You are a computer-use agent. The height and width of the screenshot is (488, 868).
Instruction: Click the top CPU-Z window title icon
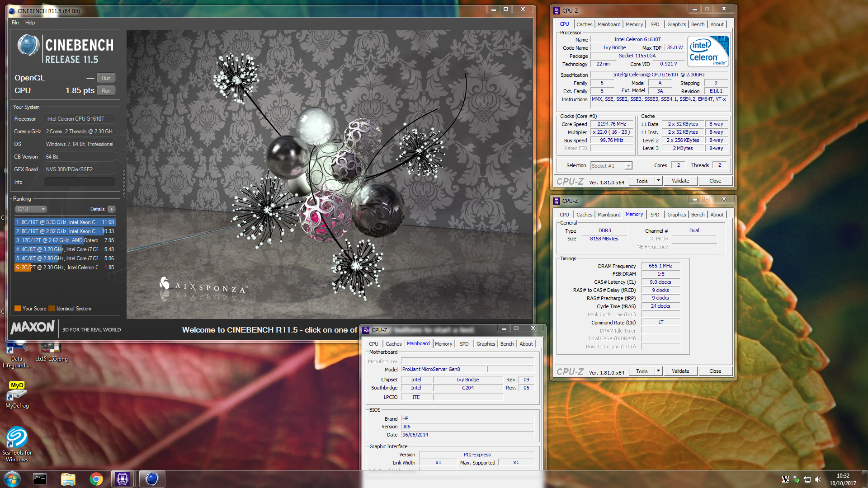557,10
